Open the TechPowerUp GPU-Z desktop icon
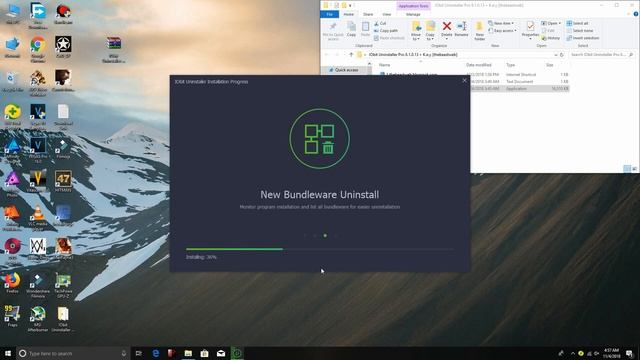This screenshot has height=360, width=640. pyautogui.click(x=63, y=286)
